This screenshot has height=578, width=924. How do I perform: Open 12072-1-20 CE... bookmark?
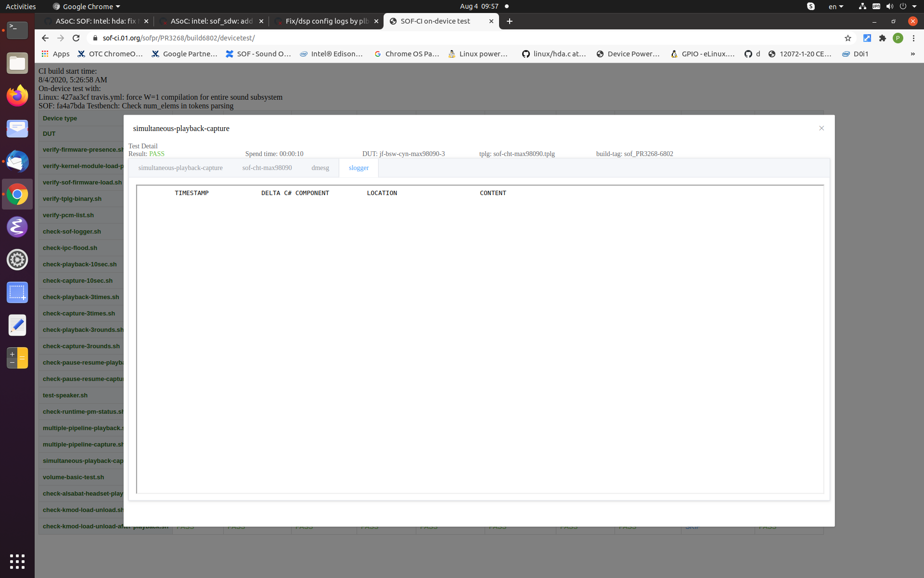[x=800, y=54]
